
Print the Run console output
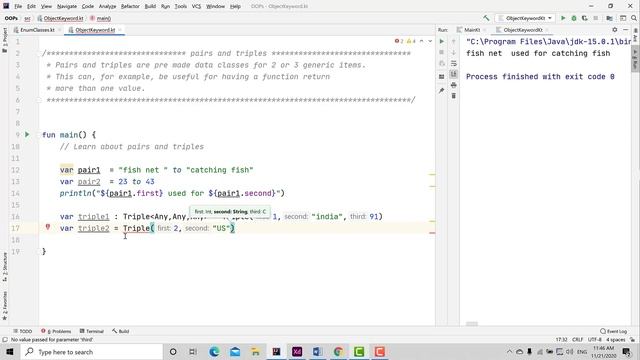pyautogui.click(x=453, y=85)
